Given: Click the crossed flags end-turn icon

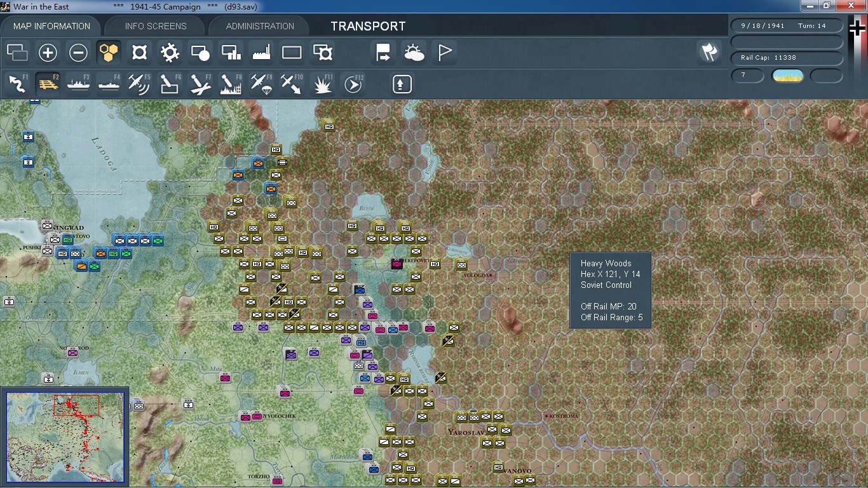Looking at the screenshot, I should pyautogui.click(x=709, y=52).
